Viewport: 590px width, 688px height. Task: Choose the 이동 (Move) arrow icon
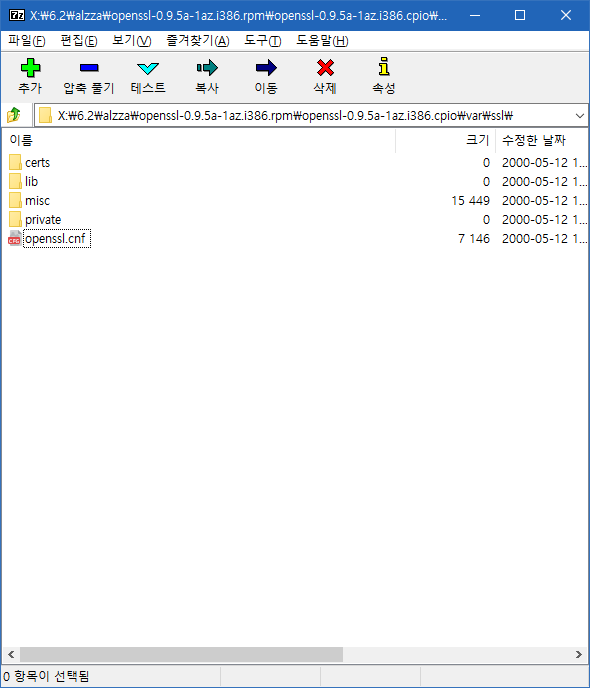coord(266,68)
